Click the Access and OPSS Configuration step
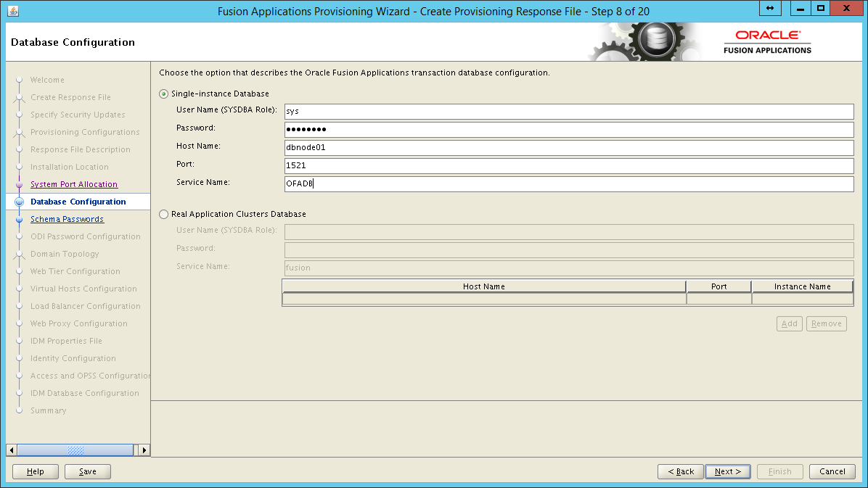This screenshot has width=868, height=488. click(x=90, y=376)
